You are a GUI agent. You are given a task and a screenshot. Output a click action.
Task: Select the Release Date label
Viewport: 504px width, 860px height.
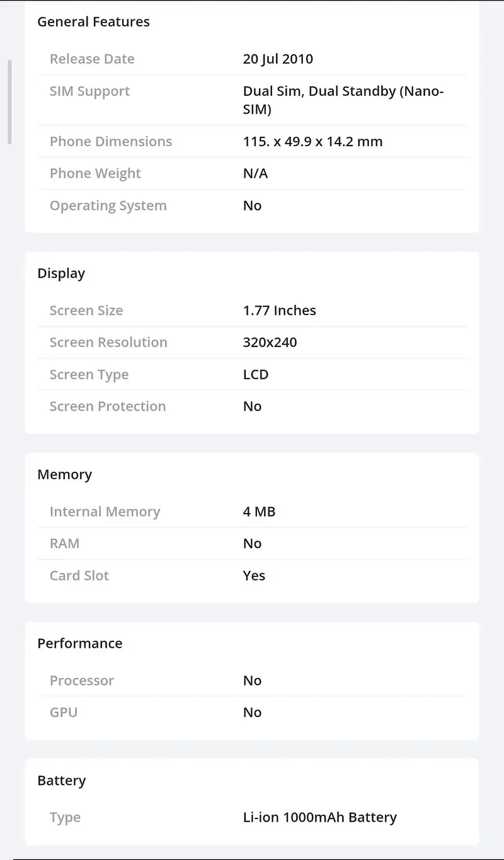click(x=92, y=59)
